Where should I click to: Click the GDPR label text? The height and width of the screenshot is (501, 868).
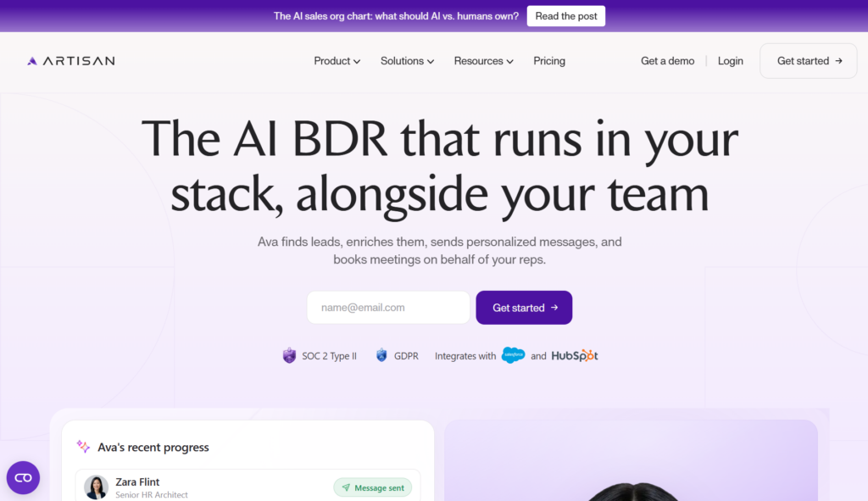[x=406, y=356]
